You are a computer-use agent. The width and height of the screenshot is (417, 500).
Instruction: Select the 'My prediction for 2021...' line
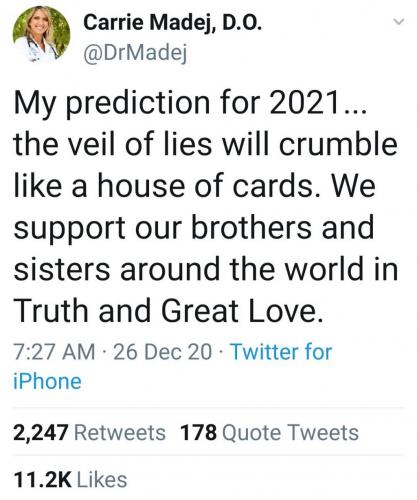tap(190, 103)
